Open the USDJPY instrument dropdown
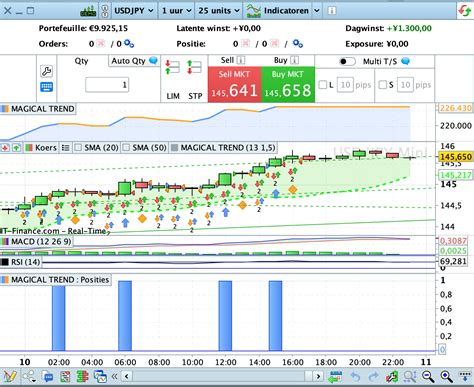 click(133, 11)
